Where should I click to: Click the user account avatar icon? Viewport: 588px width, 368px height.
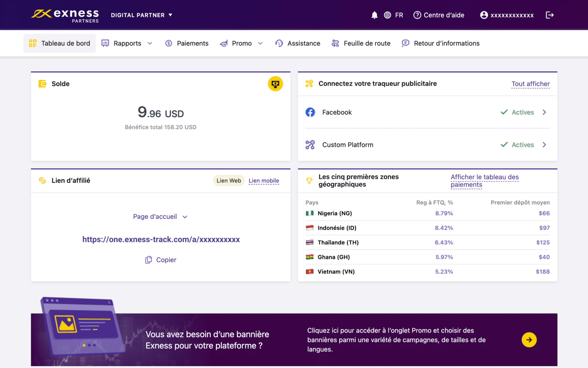pos(484,15)
